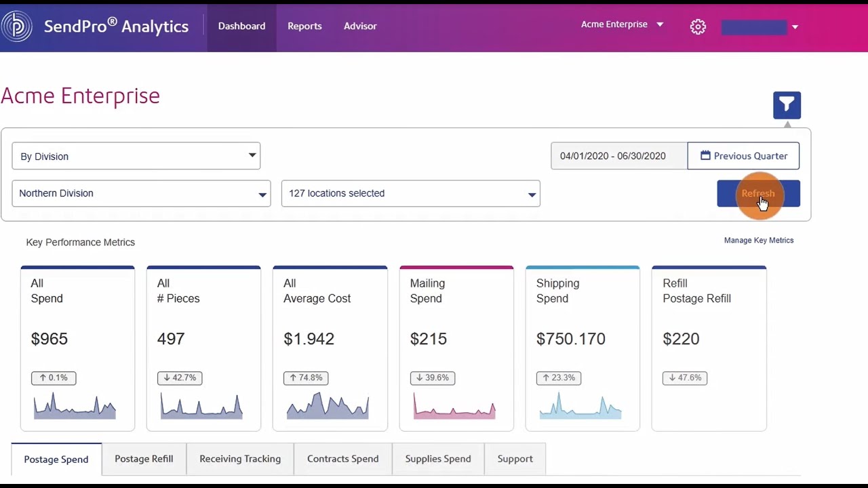
Task: Select the Mailing Spend $215 value
Action: tap(429, 339)
